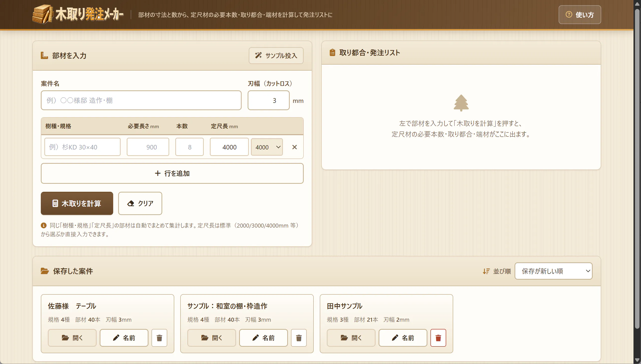Select the 樹種・規格 input in the row

click(x=82, y=147)
